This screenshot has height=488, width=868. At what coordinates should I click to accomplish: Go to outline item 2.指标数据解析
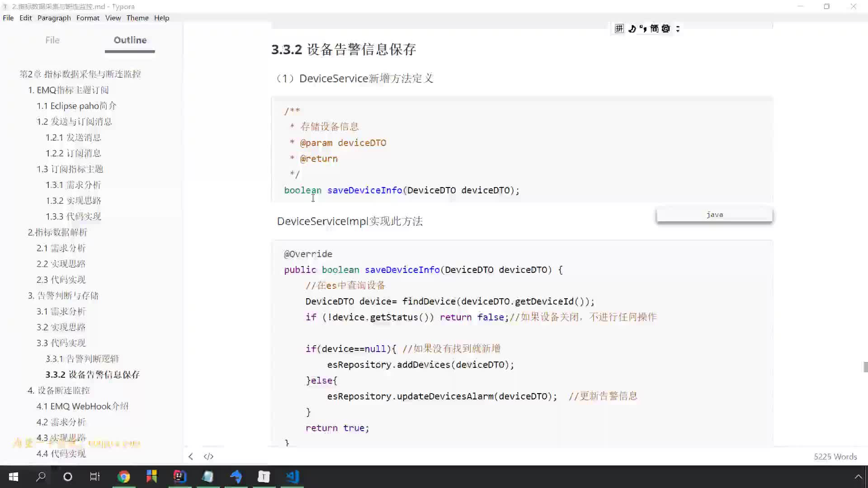(x=57, y=232)
